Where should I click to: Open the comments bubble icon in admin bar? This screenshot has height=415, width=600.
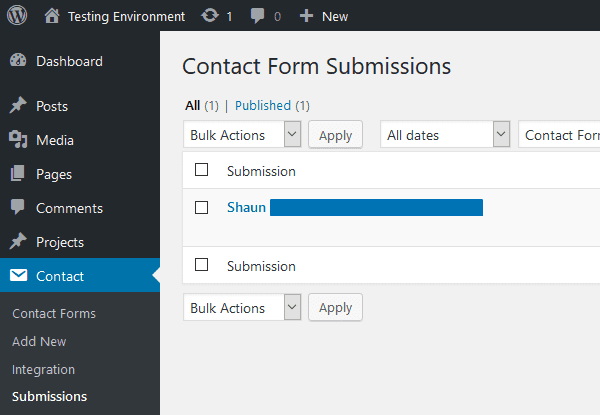point(257,16)
